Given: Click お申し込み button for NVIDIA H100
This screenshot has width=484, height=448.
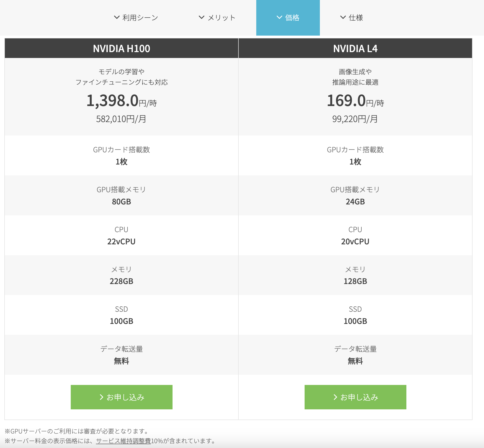Looking at the screenshot, I should (122, 397).
